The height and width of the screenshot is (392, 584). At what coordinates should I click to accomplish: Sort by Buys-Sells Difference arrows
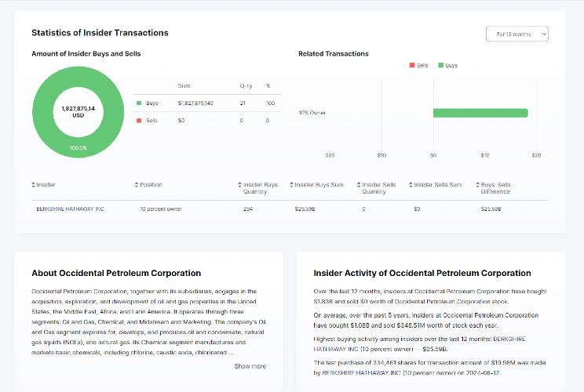(477, 185)
